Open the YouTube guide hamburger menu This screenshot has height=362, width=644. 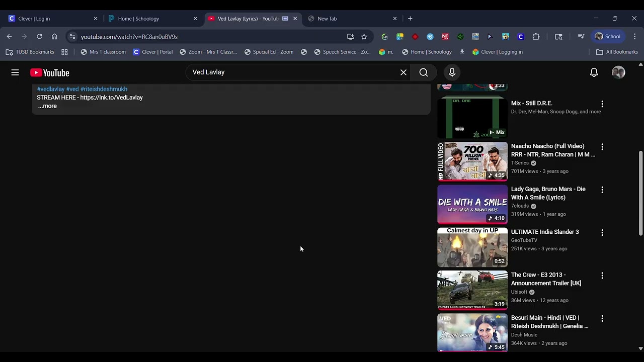pos(15,72)
